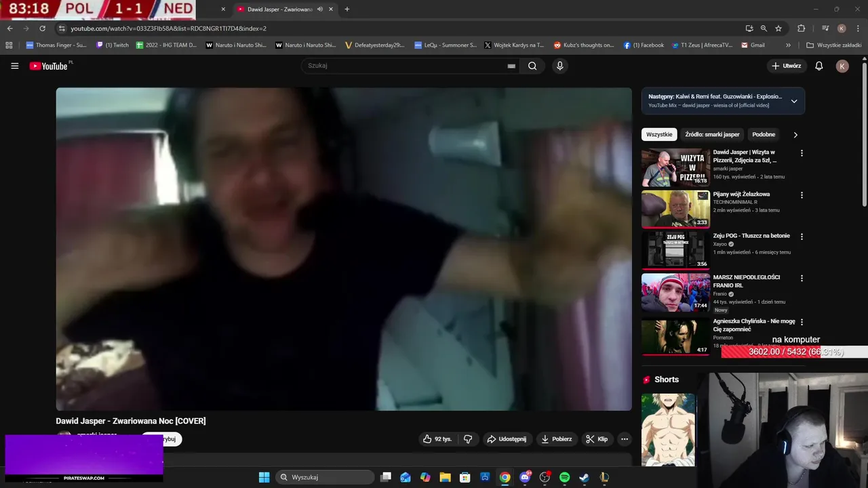Open Task View on the taskbar

(x=386, y=477)
